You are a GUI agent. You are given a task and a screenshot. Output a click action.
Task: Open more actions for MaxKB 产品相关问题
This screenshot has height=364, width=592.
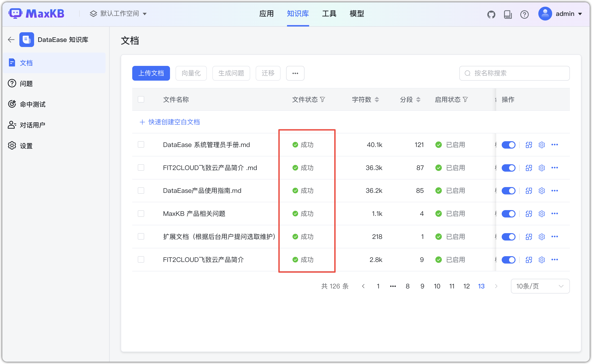[x=555, y=214]
